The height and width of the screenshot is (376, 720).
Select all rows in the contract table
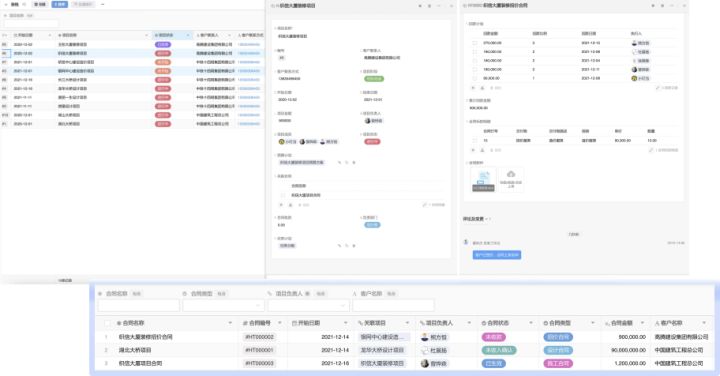coord(107,323)
